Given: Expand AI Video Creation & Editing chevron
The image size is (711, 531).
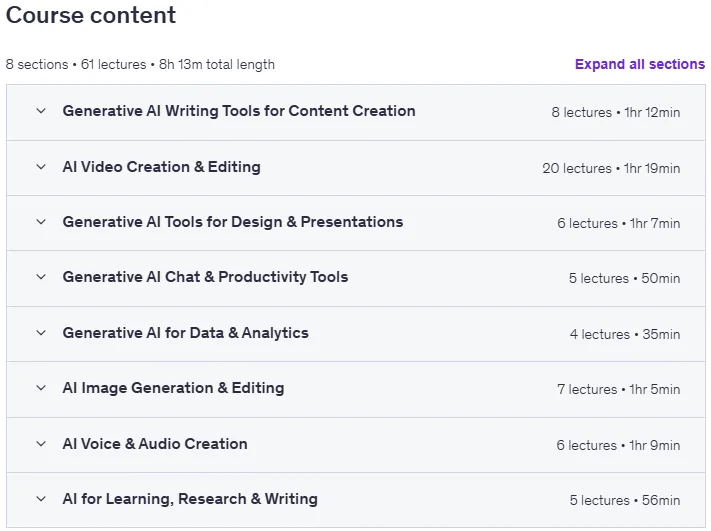Looking at the screenshot, I should [x=41, y=167].
